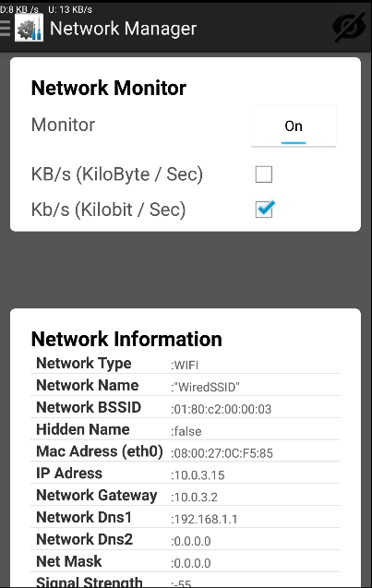Tap the Network Monitor heading
The width and height of the screenshot is (372, 588).
[109, 88]
